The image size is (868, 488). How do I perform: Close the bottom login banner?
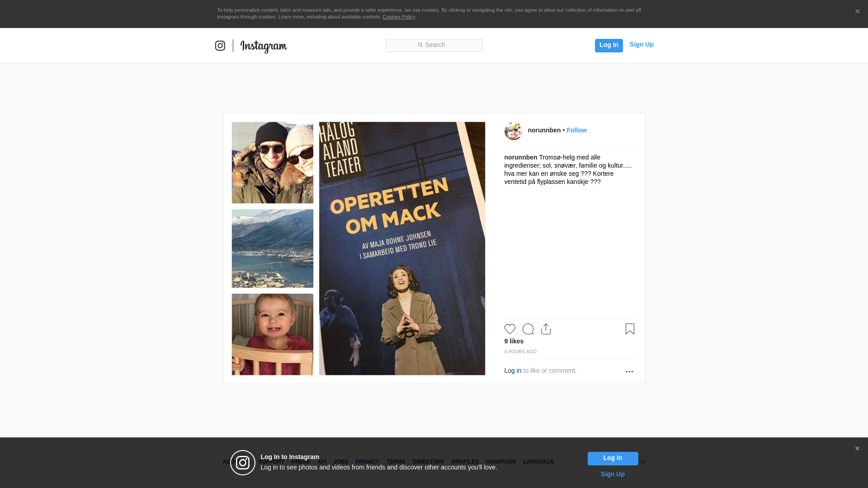click(x=857, y=449)
